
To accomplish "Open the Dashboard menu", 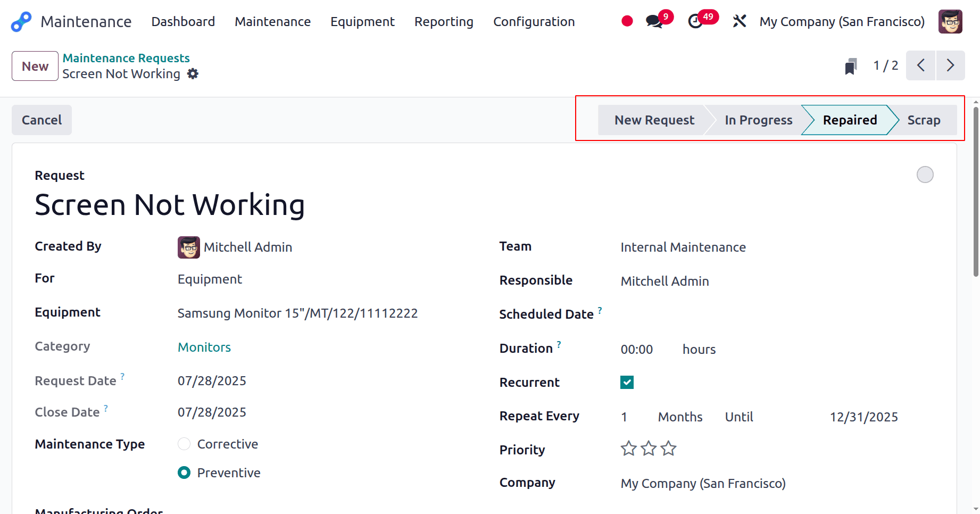I will [183, 22].
